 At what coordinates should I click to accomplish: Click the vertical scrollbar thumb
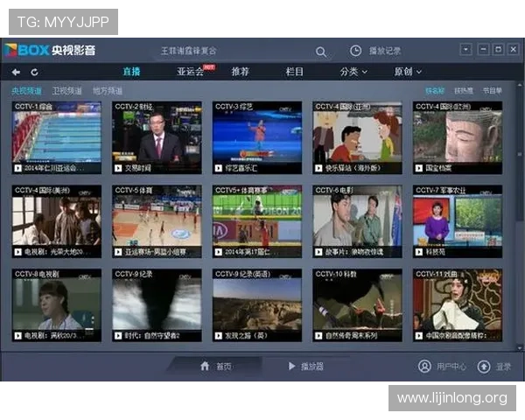(520, 154)
